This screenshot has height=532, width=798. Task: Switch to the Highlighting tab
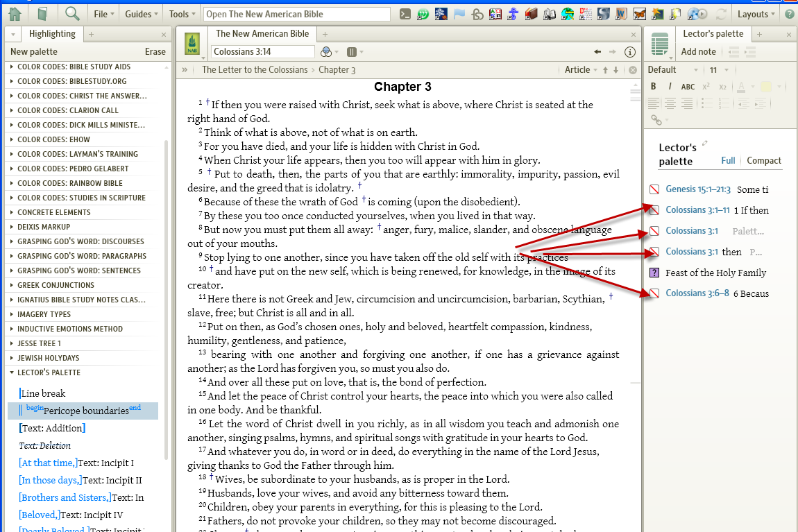(x=52, y=33)
